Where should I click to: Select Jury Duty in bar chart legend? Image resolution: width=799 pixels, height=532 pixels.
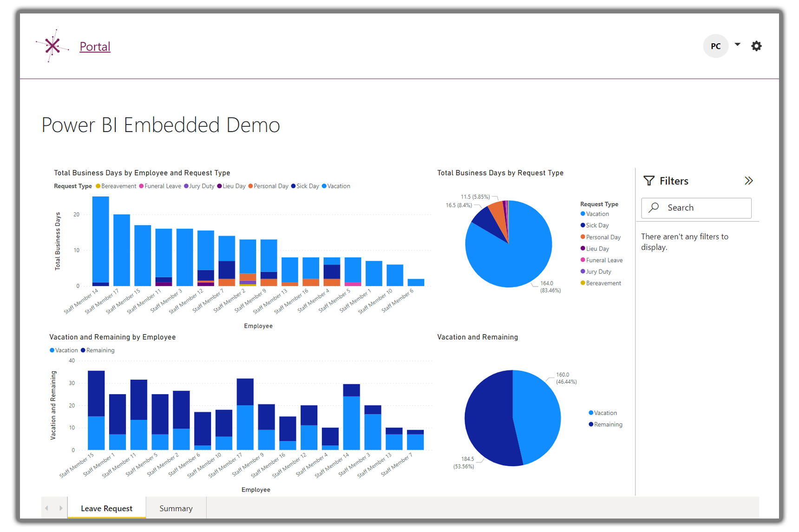[x=199, y=186]
